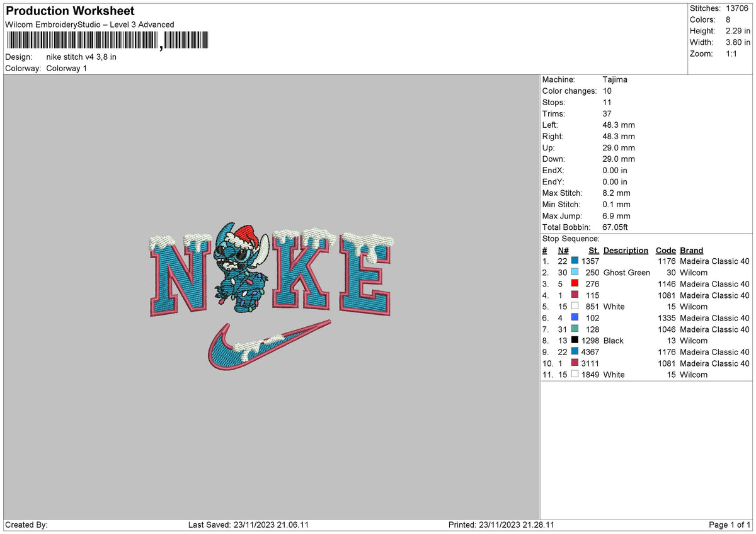Select the Color changes value 10
The image size is (756, 534).
(x=607, y=91)
